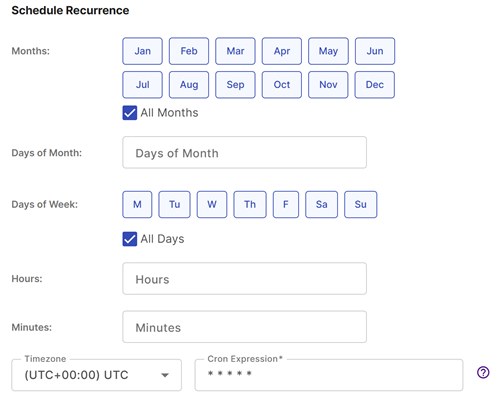Uncheck the All Days checkbox
The image size is (499, 399).
point(130,239)
